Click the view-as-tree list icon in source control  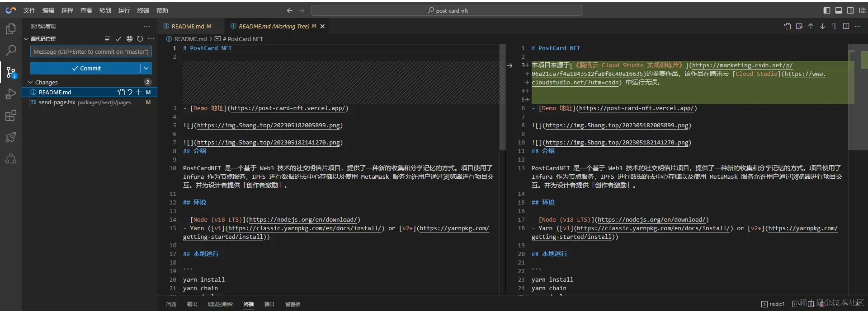(x=107, y=39)
